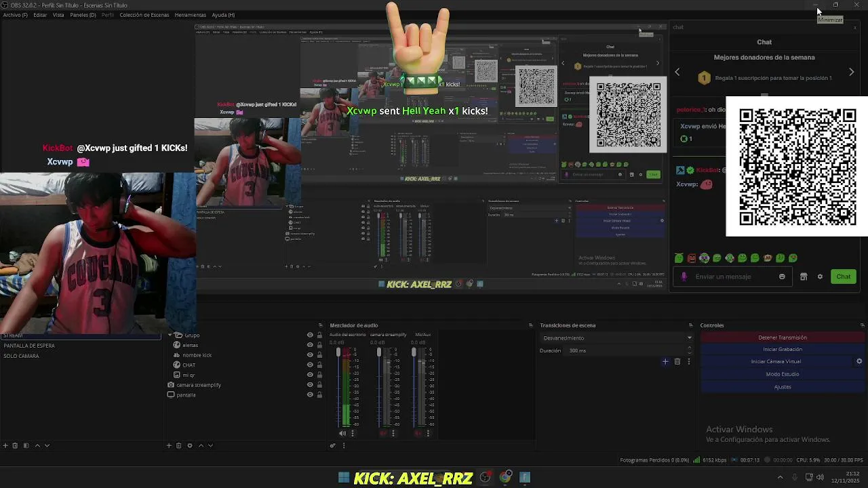Open virtual camera settings gear icon

coord(859,361)
